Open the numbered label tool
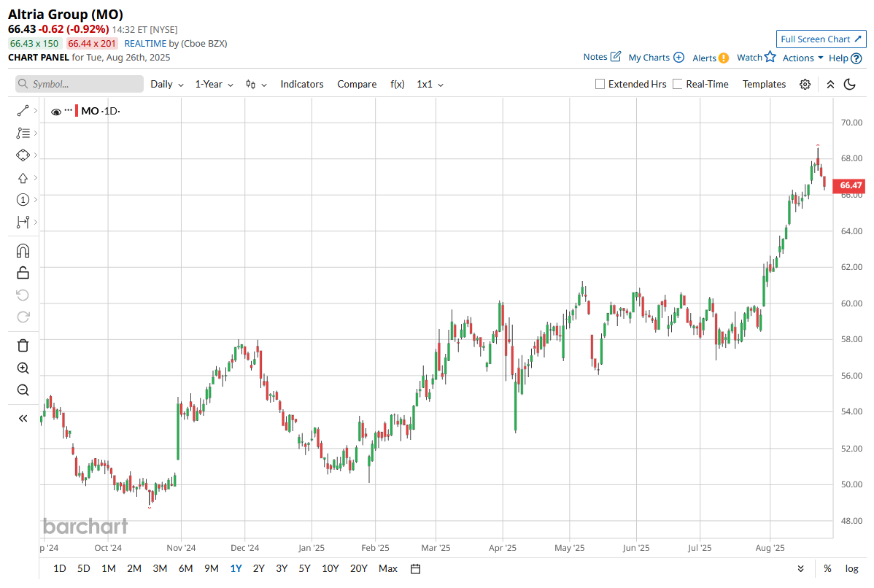 (23, 200)
